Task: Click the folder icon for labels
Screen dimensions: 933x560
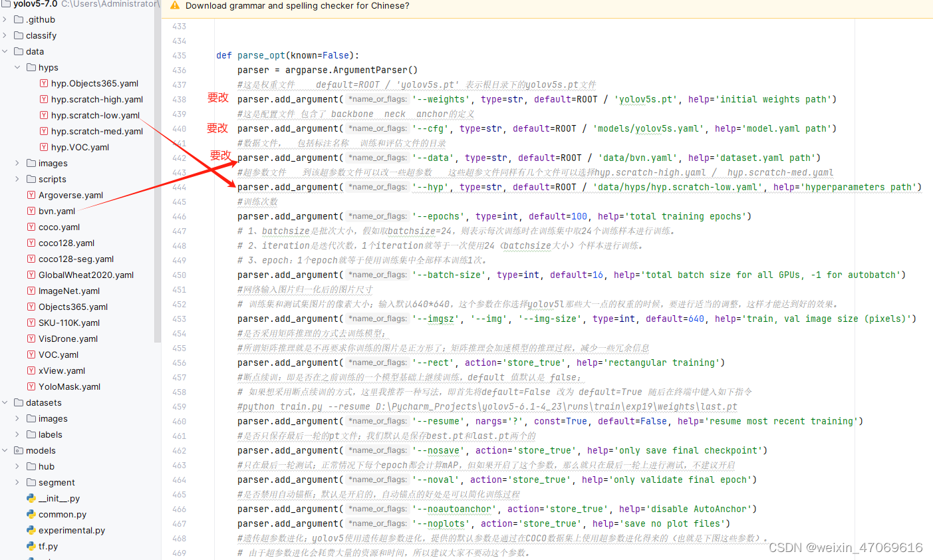Action: (x=33, y=434)
